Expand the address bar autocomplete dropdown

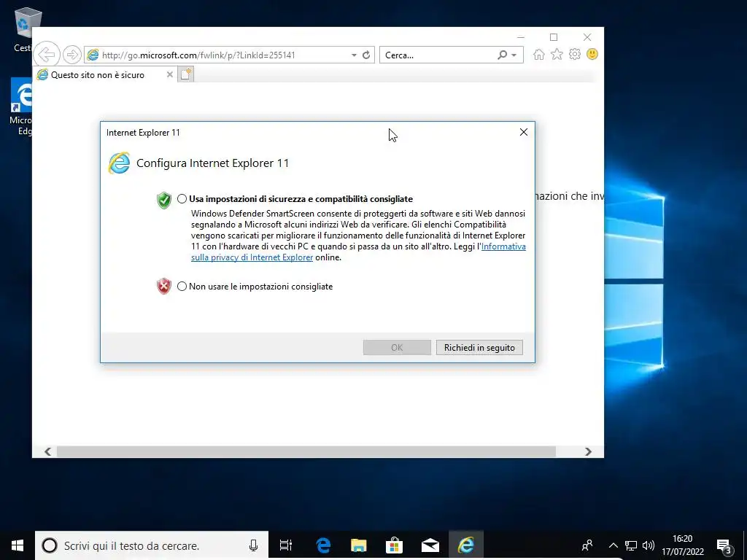[354, 55]
